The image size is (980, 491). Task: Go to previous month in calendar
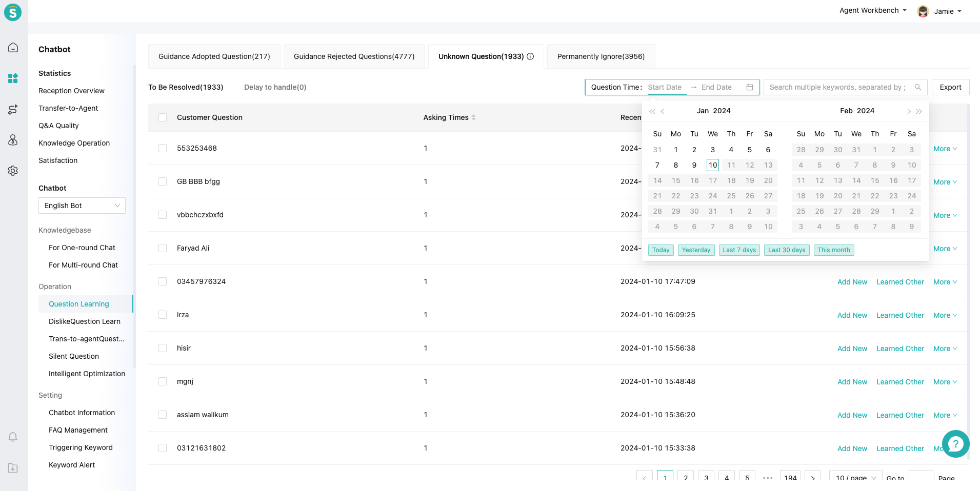coord(663,111)
